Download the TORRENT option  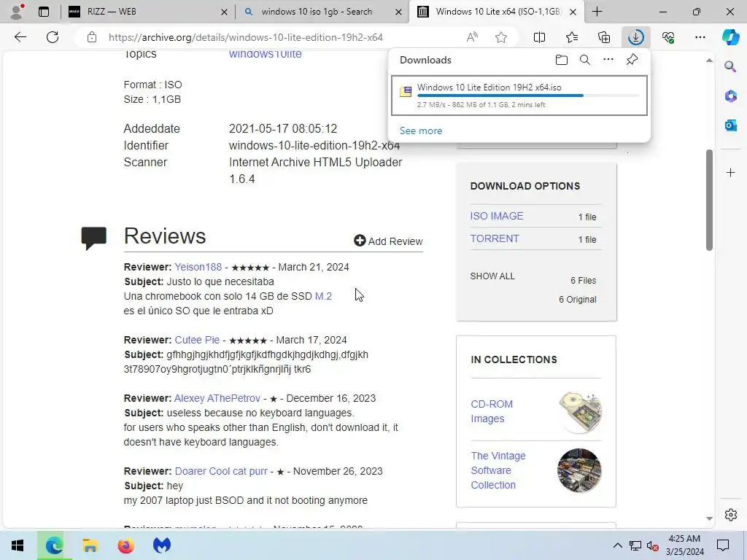click(495, 238)
